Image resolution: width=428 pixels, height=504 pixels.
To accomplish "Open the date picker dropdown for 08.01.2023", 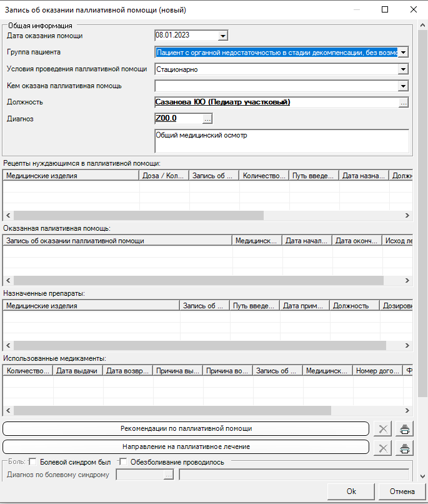I will pos(222,36).
